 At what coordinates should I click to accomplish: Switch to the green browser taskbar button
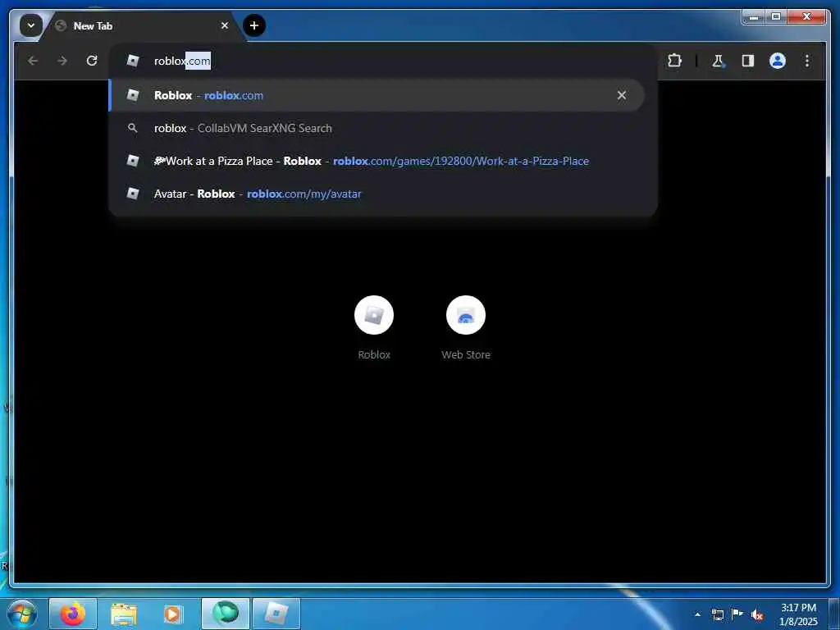coord(226,614)
